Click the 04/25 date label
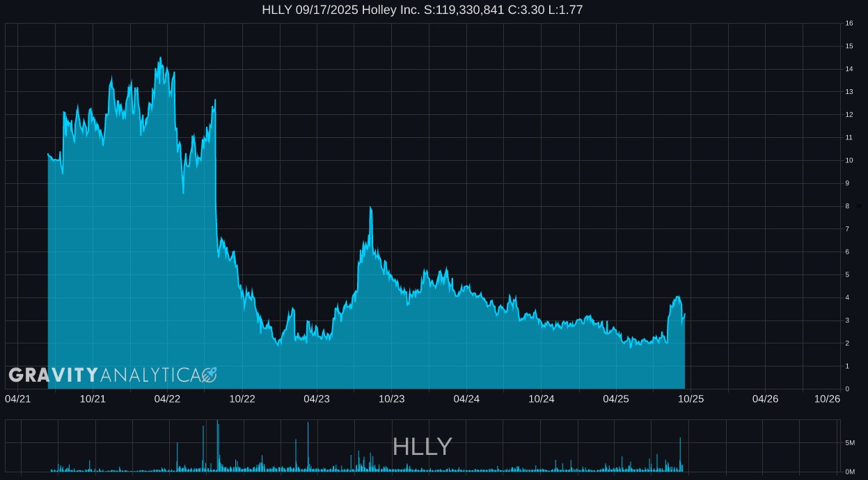Image resolution: width=868 pixels, height=480 pixels. [616, 398]
